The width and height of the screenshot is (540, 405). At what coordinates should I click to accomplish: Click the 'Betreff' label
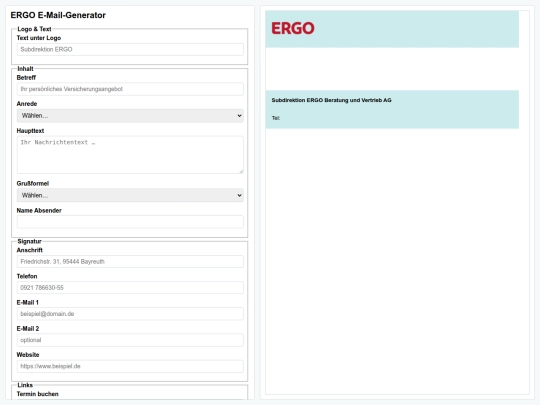pos(26,77)
